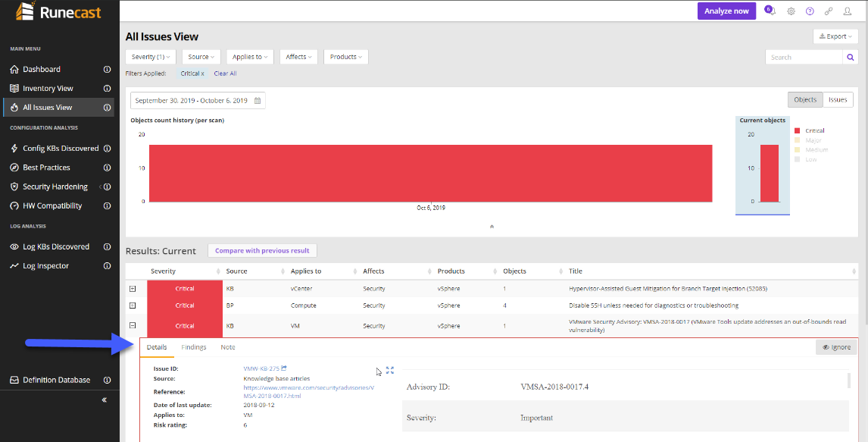Open the VMW-KB-275 issue link
Screen dimensions: 868x442
coord(261,368)
